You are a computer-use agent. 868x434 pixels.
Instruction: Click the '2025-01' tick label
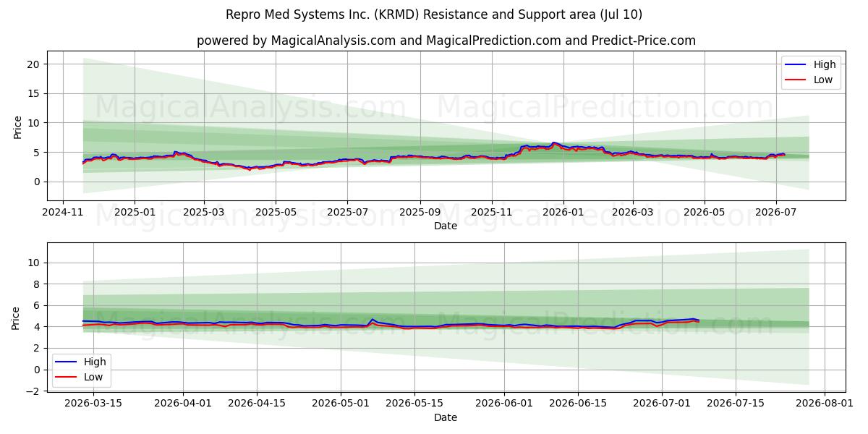pos(135,212)
